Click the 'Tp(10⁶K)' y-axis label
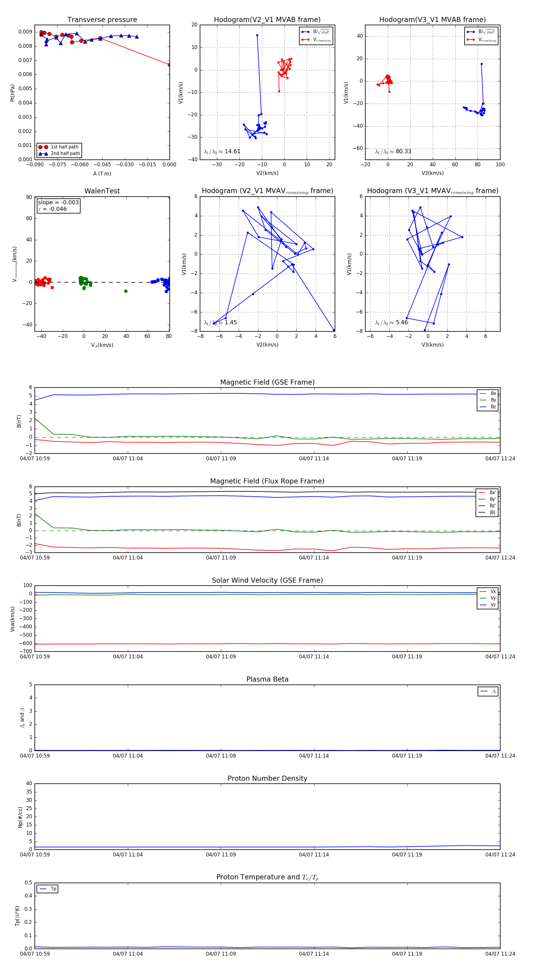Screen dimensions: 535x980 tap(18, 916)
